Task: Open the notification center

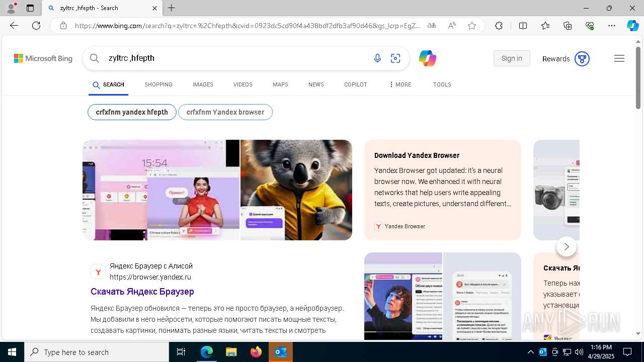Action: pyautogui.click(x=627, y=352)
